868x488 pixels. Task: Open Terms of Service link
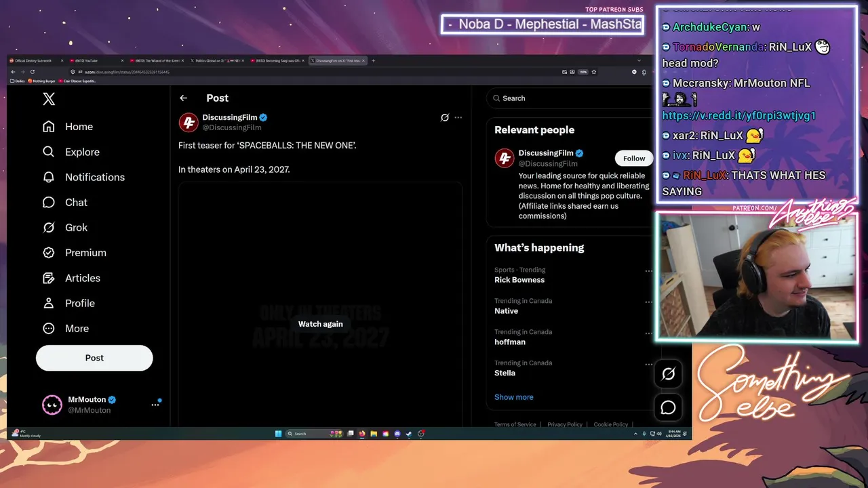point(515,424)
